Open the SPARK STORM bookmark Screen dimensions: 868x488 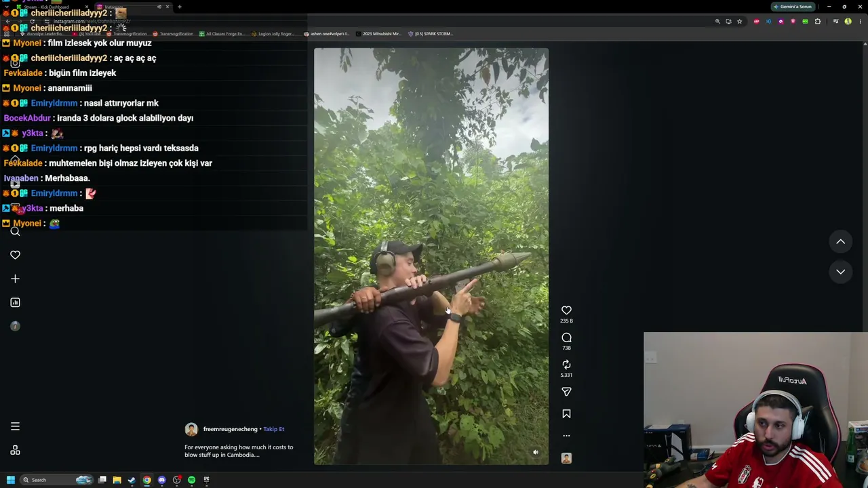pos(430,34)
